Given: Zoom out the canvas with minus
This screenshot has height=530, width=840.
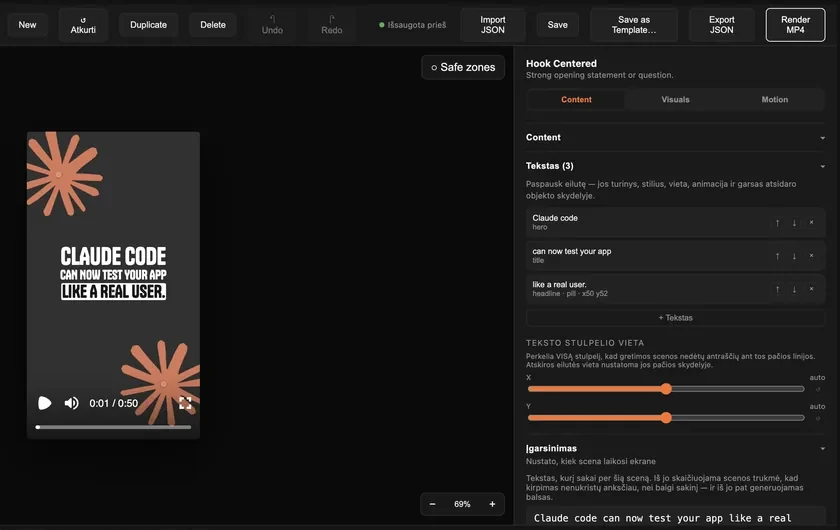Looking at the screenshot, I should click(x=432, y=504).
